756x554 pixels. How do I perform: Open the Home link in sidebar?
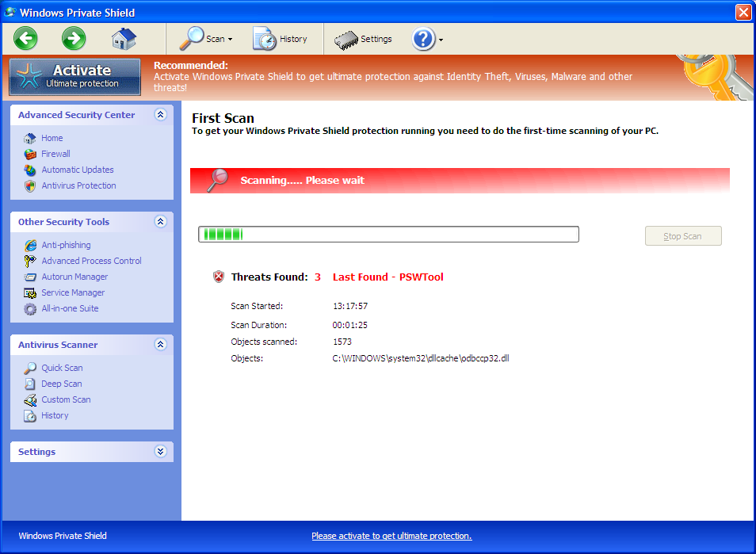pos(52,138)
